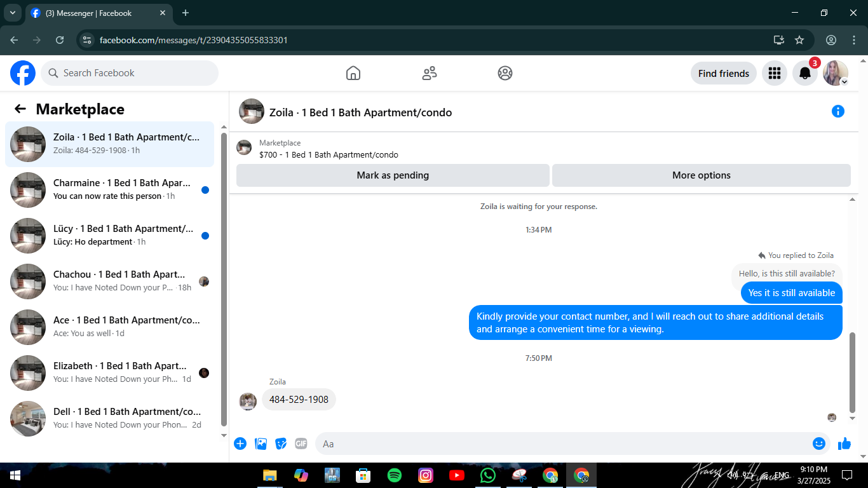Open WhatsApp from the taskbar
This screenshot has width=868, height=488.
(x=488, y=475)
